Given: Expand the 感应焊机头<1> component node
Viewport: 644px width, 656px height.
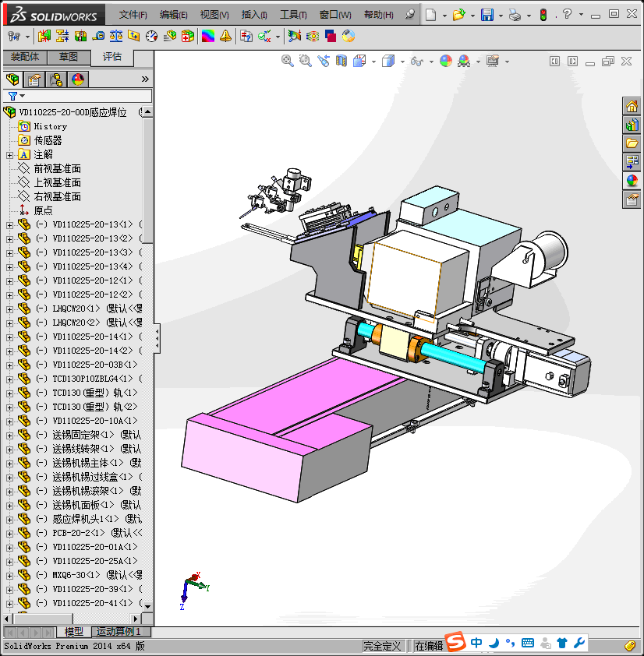Looking at the screenshot, I should (x=9, y=520).
